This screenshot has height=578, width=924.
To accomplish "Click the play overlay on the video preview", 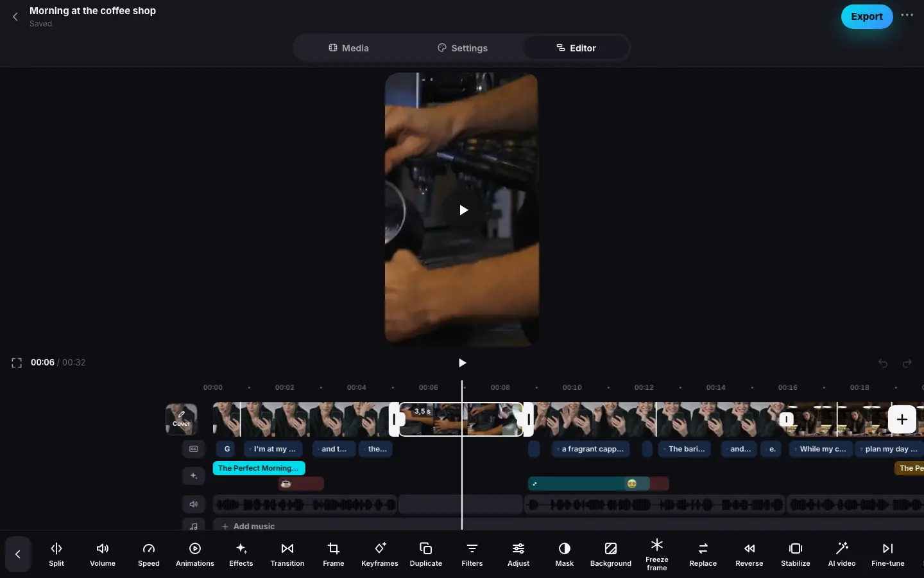I will pos(463,210).
